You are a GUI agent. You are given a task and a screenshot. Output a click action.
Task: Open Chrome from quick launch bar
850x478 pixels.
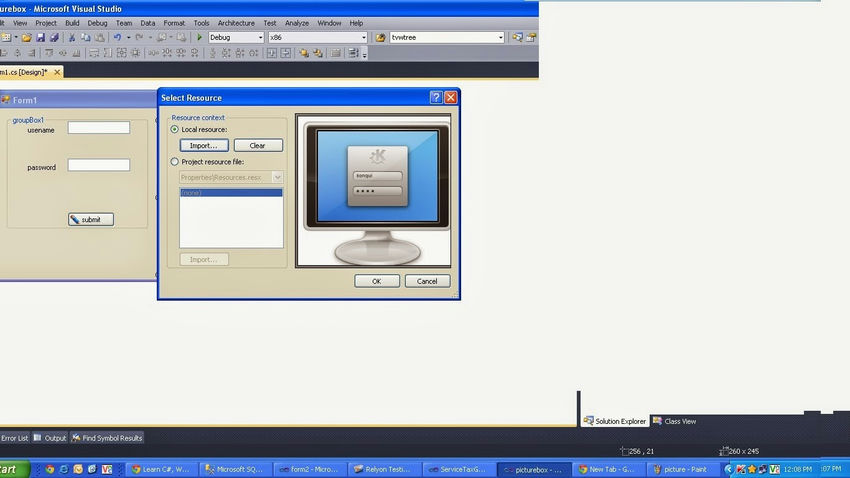(x=50, y=469)
